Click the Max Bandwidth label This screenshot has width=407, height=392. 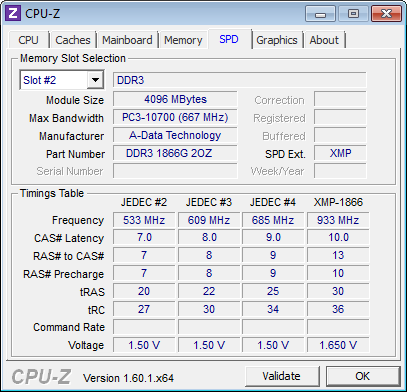(66, 118)
